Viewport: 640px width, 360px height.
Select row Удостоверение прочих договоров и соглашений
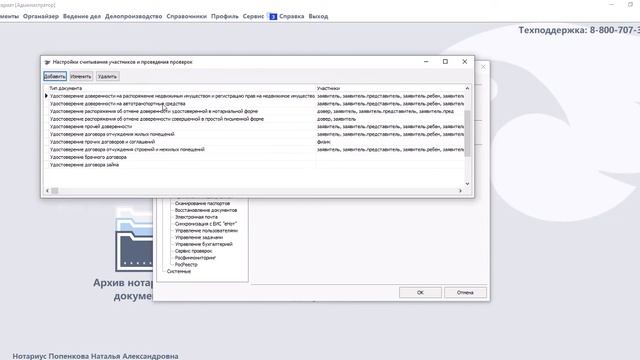[254, 142]
